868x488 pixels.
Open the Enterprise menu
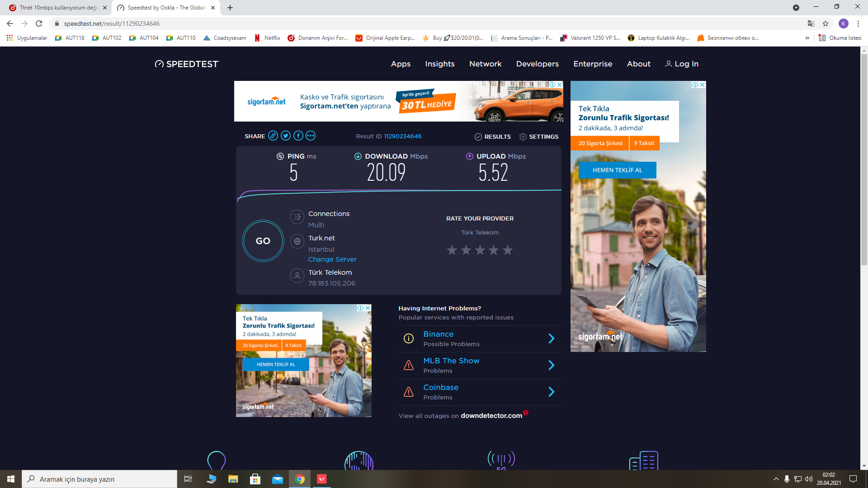click(x=593, y=64)
